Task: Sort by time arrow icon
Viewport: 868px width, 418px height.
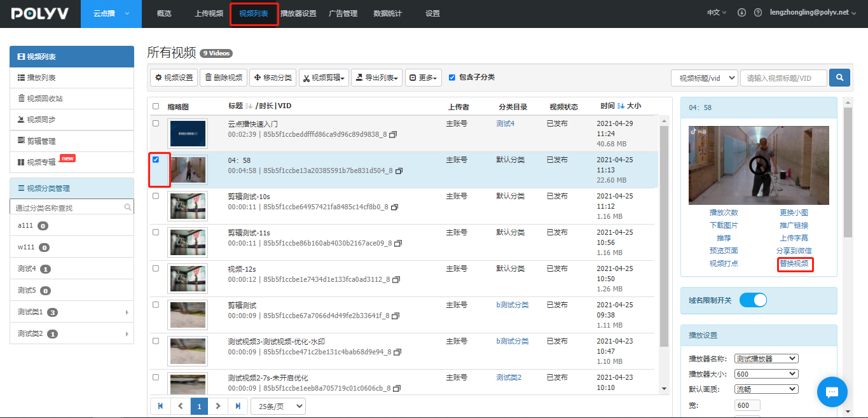Action: 621,106
